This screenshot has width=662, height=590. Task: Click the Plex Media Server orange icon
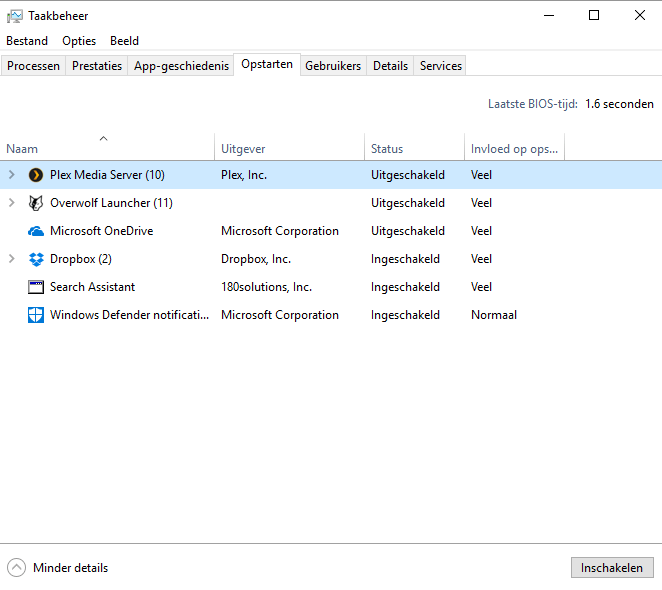[36, 175]
